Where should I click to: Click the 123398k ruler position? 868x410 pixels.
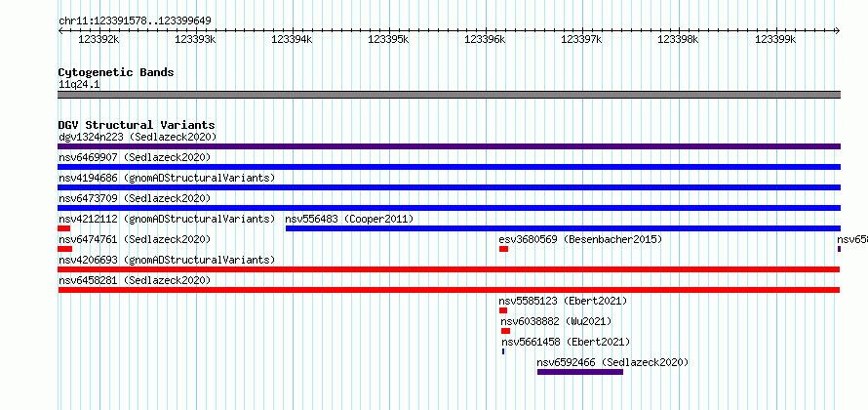pos(679,39)
